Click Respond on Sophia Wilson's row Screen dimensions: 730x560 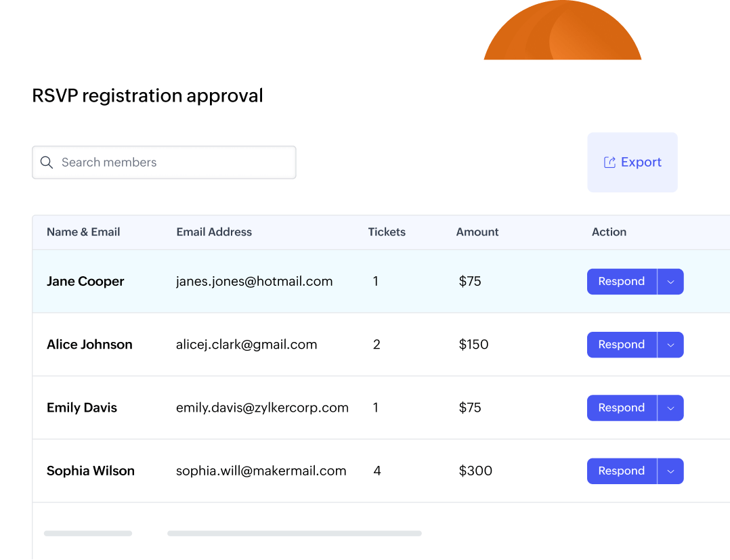[622, 471]
